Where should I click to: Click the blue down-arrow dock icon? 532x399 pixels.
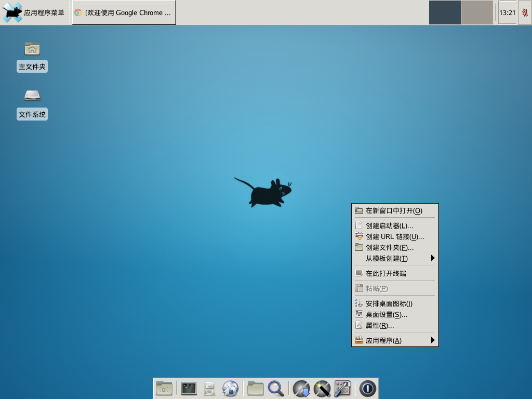click(x=301, y=389)
